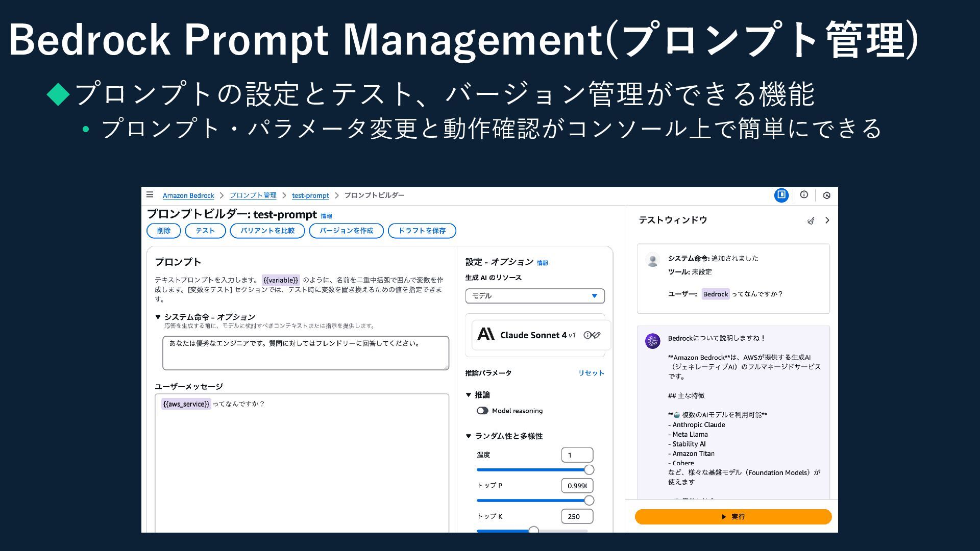Image resolution: width=980 pixels, height=551 pixels.
Task: Click the Amazon Titan list line
Action: click(691, 454)
